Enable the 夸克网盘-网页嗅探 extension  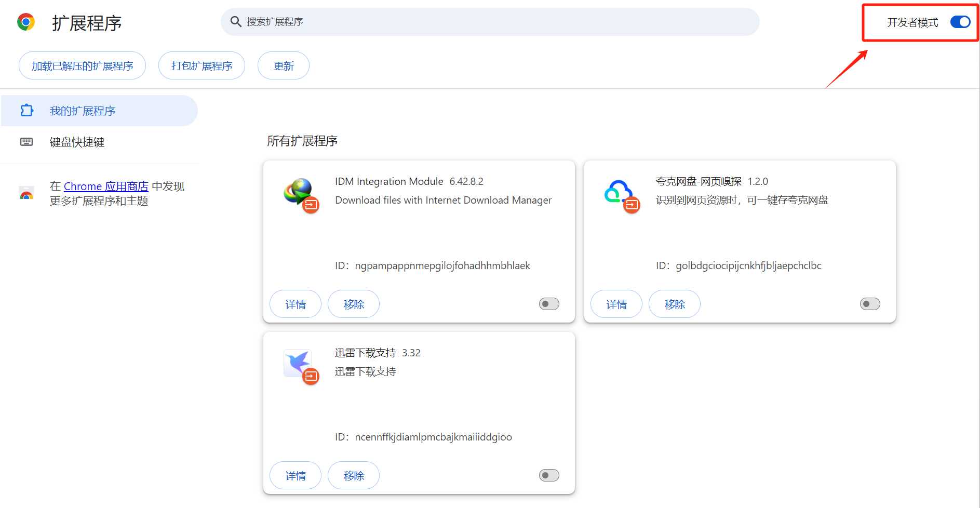point(870,304)
